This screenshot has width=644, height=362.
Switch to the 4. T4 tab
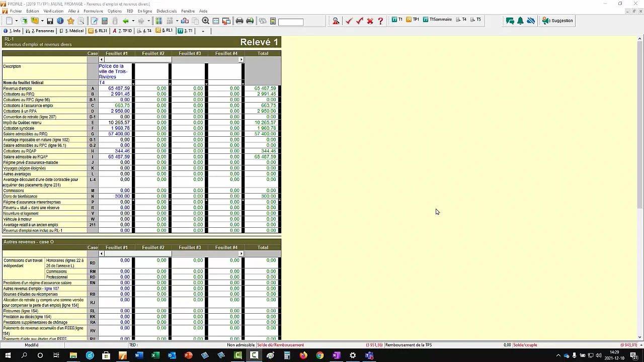pyautogui.click(x=144, y=31)
